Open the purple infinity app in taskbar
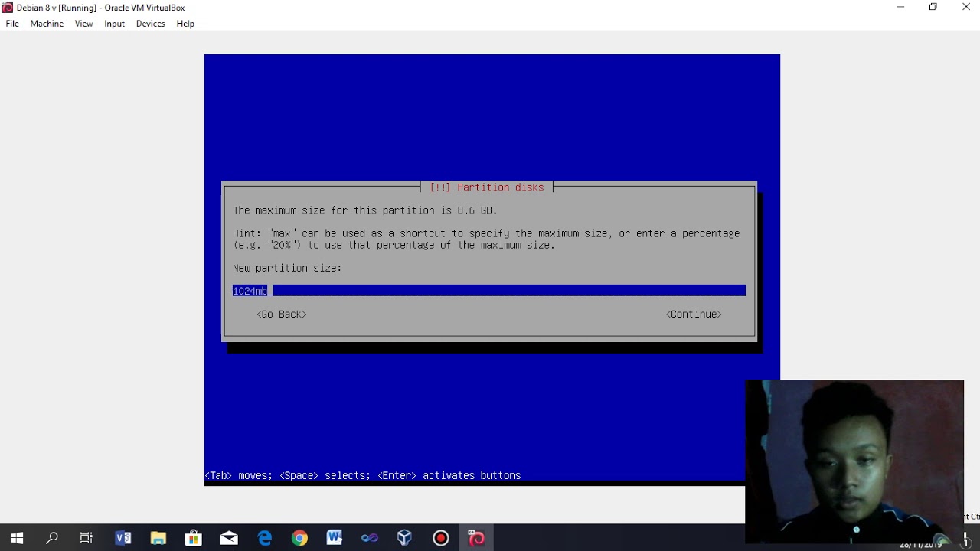This screenshot has height=551, width=980. pos(370,538)
